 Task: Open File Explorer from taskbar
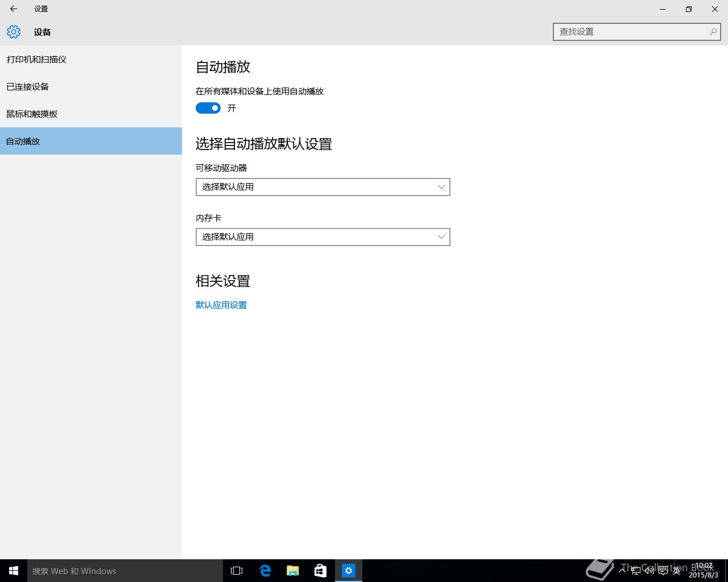[293, 571]
